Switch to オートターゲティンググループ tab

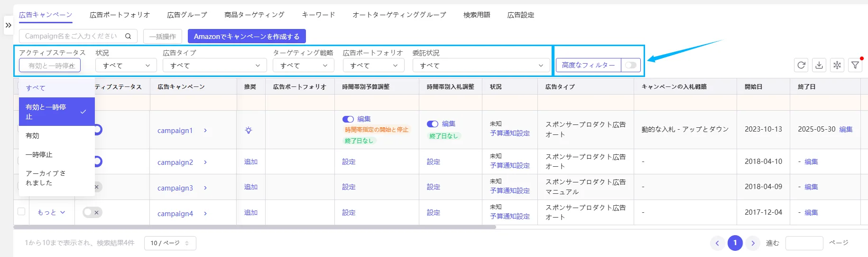(x=399, y=15)
